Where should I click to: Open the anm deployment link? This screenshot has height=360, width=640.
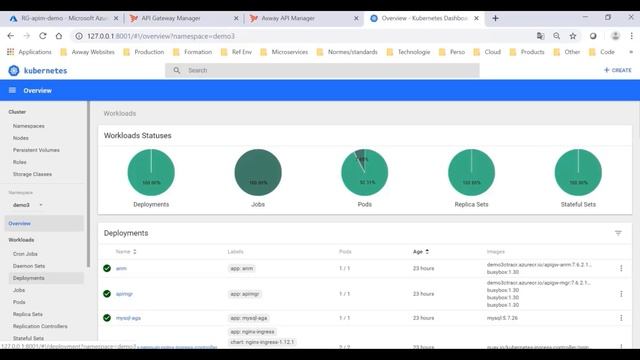coord(121,269)
